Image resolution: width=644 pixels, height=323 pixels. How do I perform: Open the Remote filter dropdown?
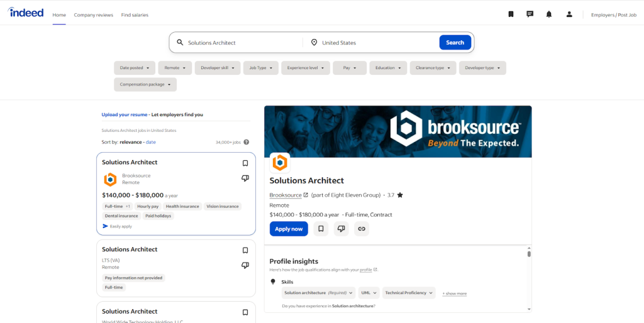point(175,68)
